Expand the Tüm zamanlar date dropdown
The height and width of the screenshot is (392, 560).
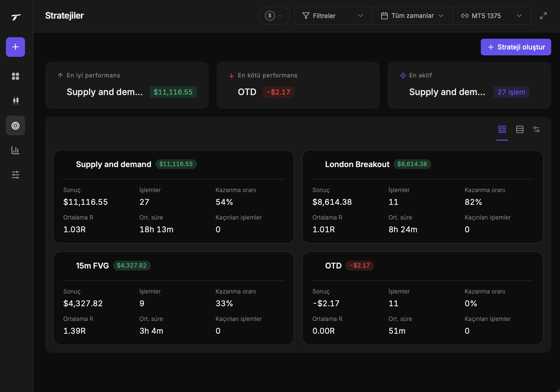pyautogui.click(x=412, y=16)
